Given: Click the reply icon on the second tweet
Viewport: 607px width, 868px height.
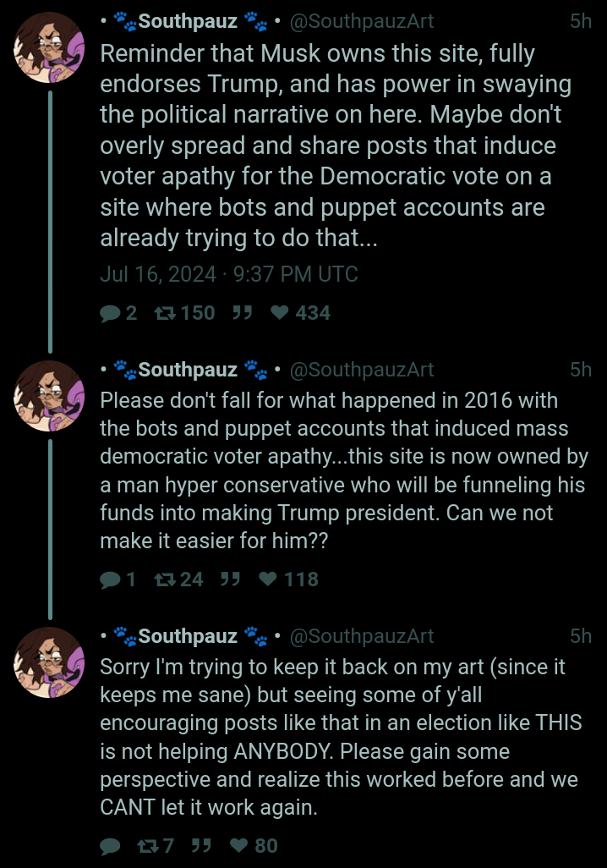Looking at the screenshot, I should tap(110, 580).
